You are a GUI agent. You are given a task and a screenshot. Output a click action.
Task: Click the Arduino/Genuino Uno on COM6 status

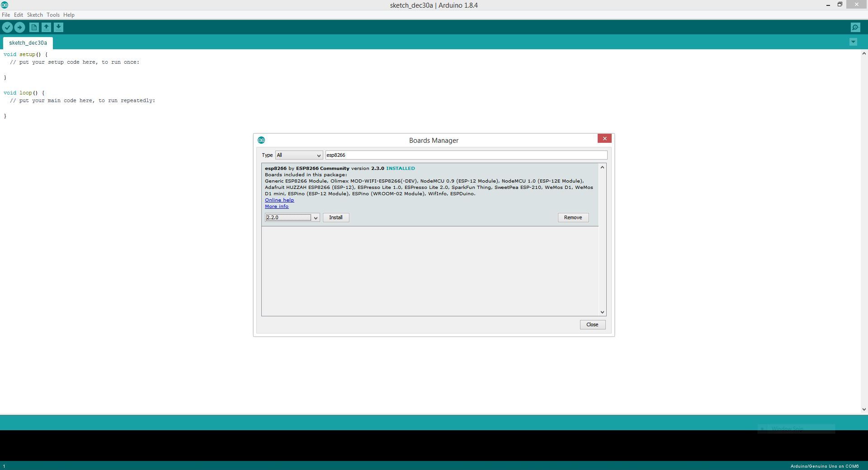(825, 466)
